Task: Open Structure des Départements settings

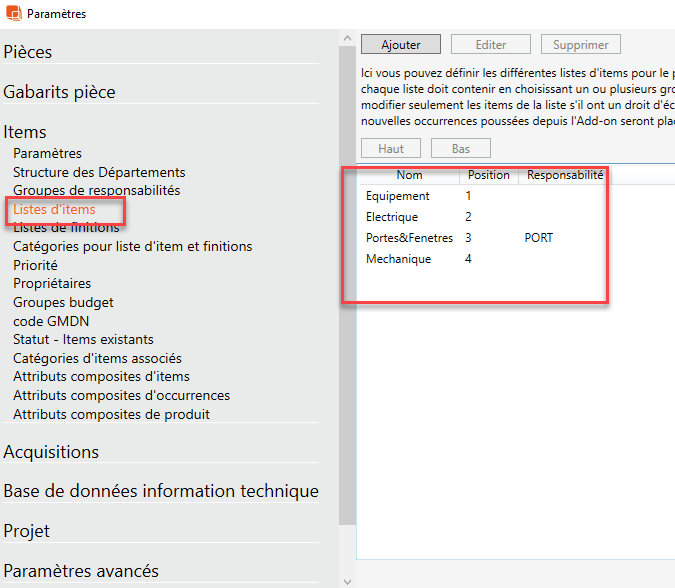Action: pyautogui.click(x=99, y=172)
